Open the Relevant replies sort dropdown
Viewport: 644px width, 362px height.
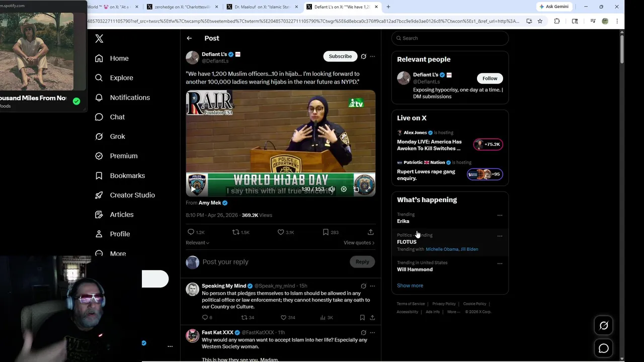coord(197,243)
